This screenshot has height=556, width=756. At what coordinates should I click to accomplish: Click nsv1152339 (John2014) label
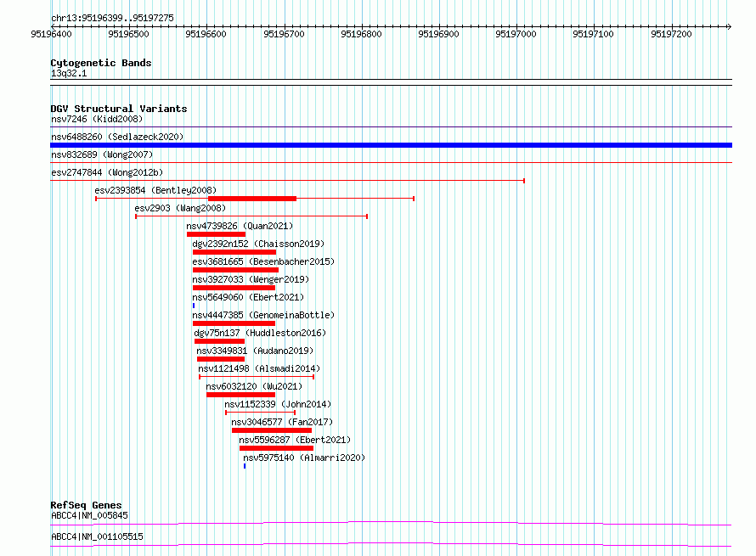pos(278,404)
